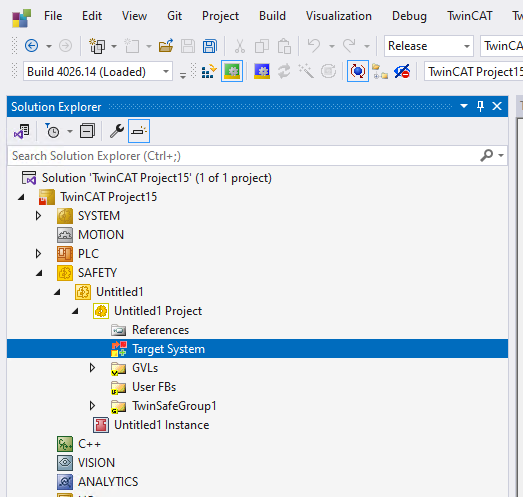Open the Build menu
523x497 pixels.
tap(272, 16)
